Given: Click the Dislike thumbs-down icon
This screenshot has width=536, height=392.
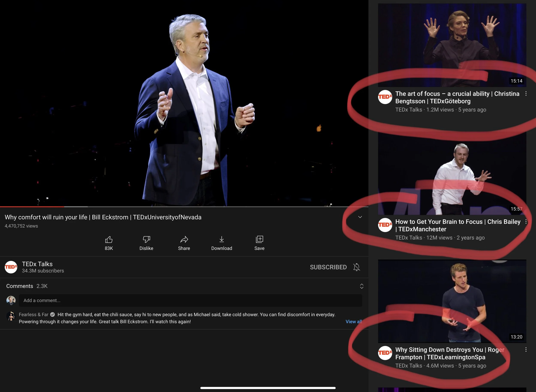Looking at the screenshot, I should [146, 239].
